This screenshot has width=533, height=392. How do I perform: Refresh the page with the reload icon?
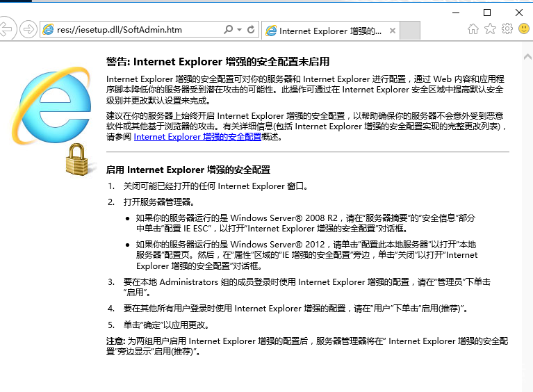(251, 30)
